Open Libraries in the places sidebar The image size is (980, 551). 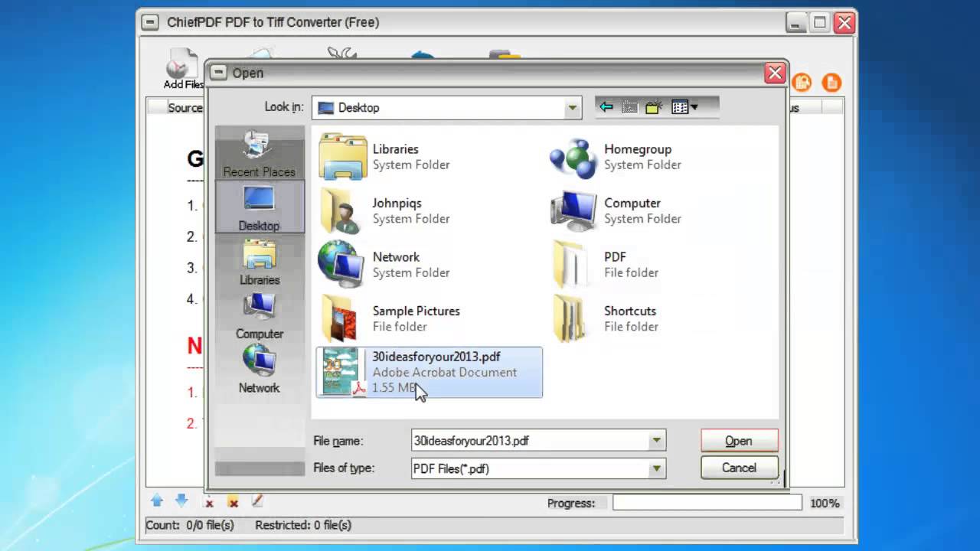tap(259, 262)
